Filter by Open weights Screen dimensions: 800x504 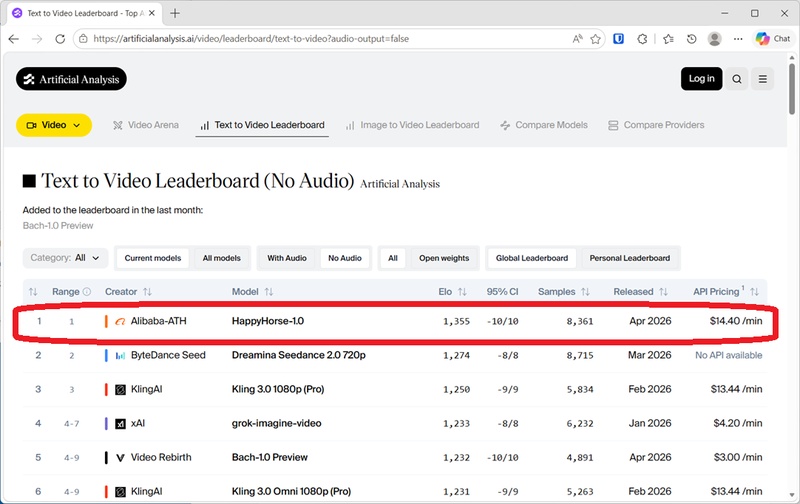tap(444, 258)
